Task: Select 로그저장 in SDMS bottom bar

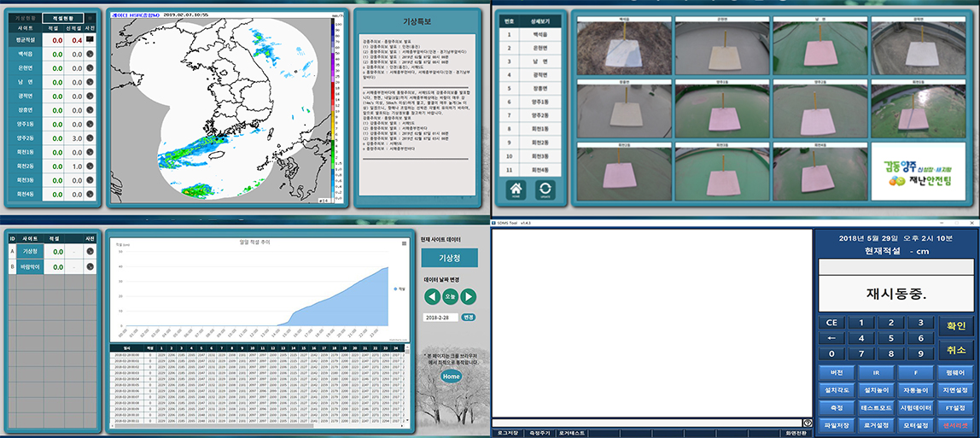Action: pos(507,433)
